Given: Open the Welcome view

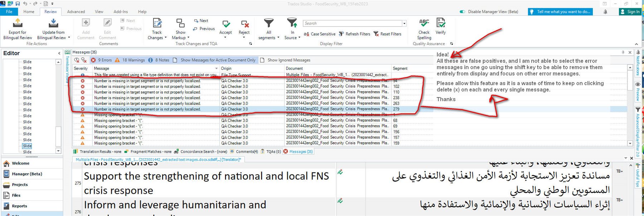Looking at the screenshot, I should click(32, 163).
